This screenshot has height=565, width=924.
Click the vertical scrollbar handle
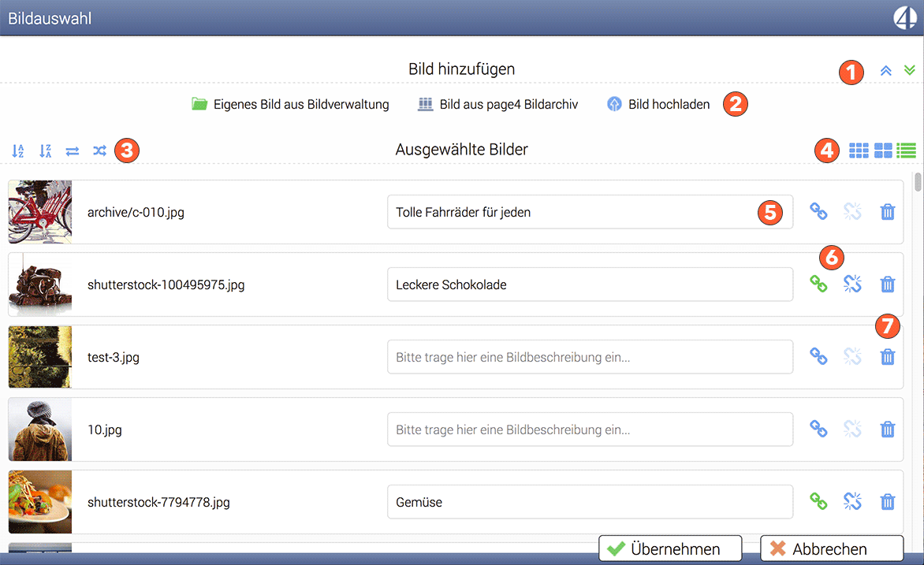click(x=918, y=181)
